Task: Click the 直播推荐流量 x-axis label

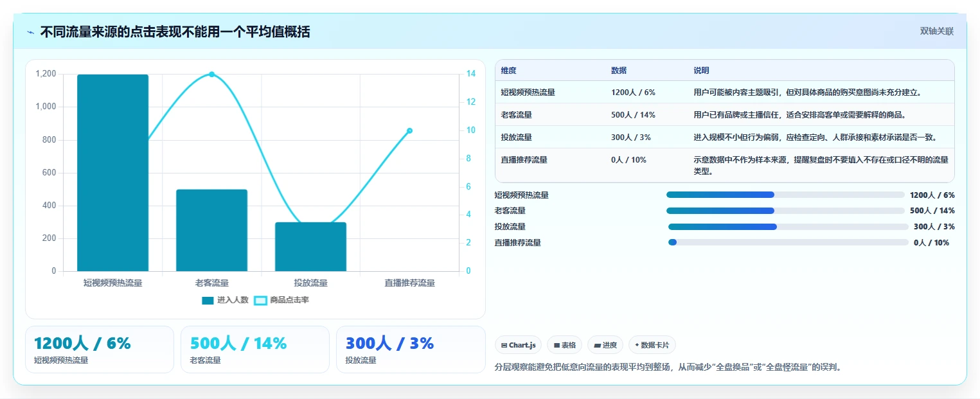Action: tap(409, 283)
